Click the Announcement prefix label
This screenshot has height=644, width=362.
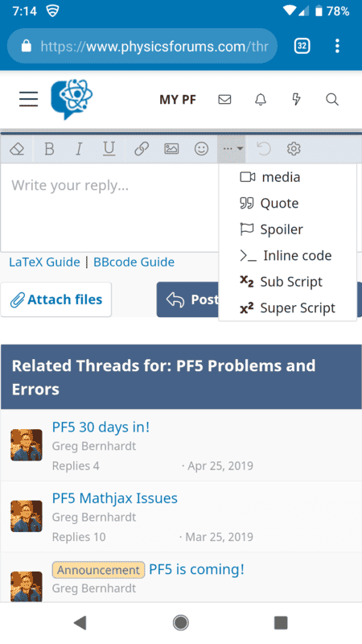click(x=98, y=570)
